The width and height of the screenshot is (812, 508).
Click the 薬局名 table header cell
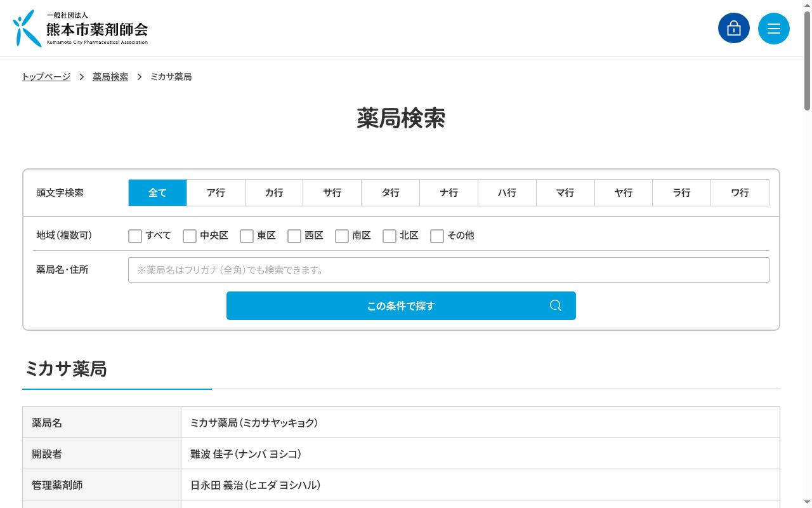click(x=101, y=422)
